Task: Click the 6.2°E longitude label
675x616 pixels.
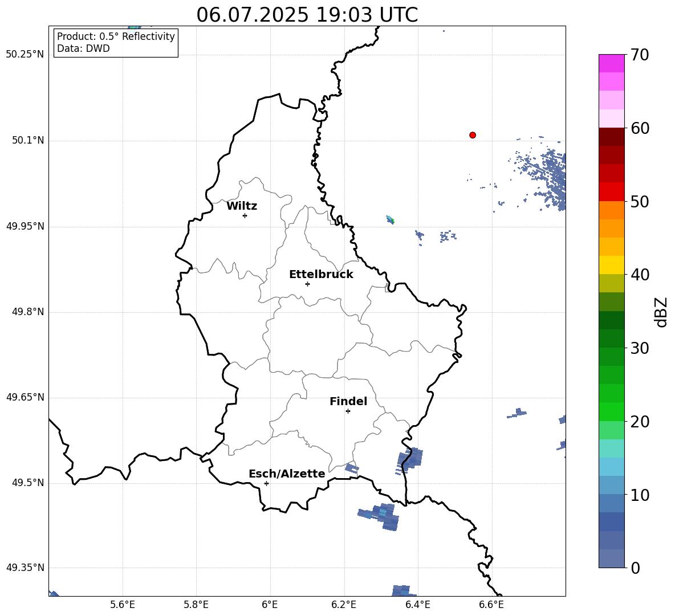Action: click(x=344, y=605)
